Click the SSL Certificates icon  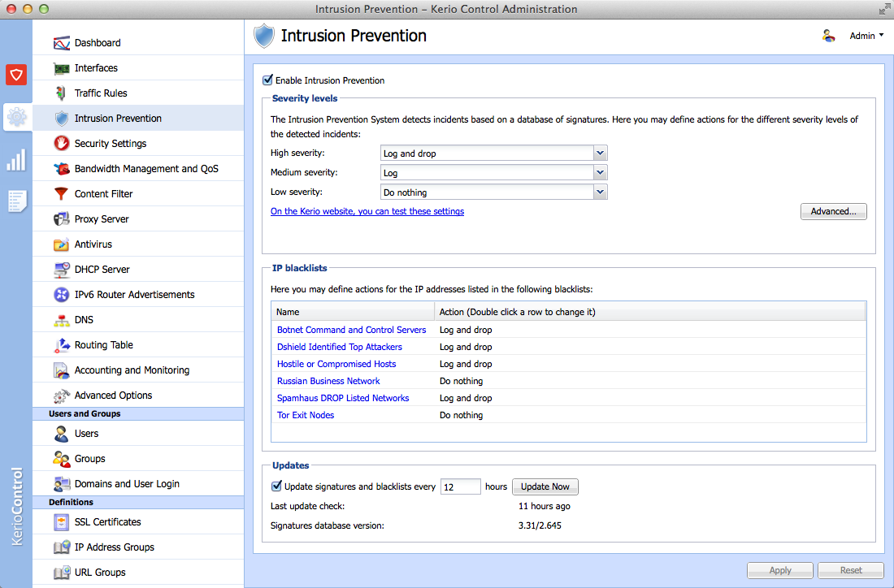pyautogui.click(x=61, y=522)
